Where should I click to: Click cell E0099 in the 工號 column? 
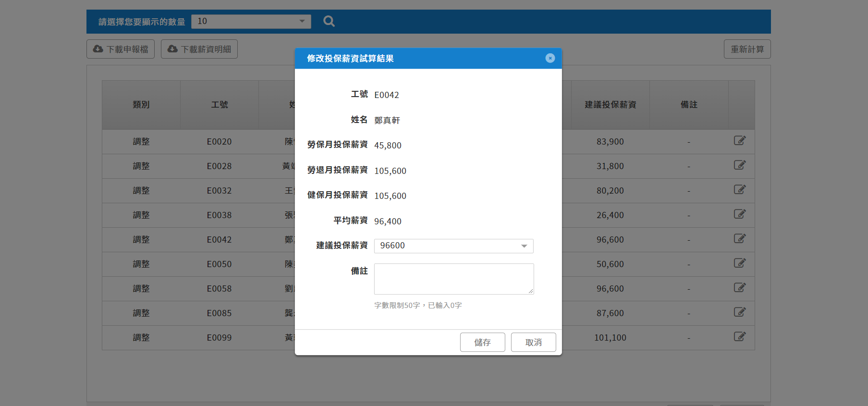point(219,338)
